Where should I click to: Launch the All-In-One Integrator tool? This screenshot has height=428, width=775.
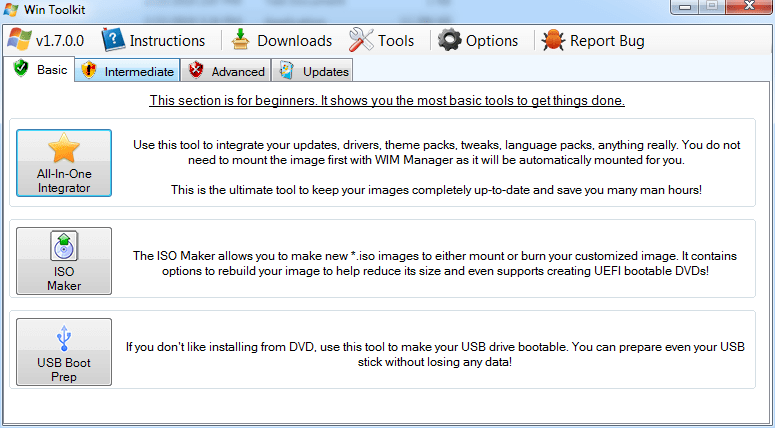(64, 163)
